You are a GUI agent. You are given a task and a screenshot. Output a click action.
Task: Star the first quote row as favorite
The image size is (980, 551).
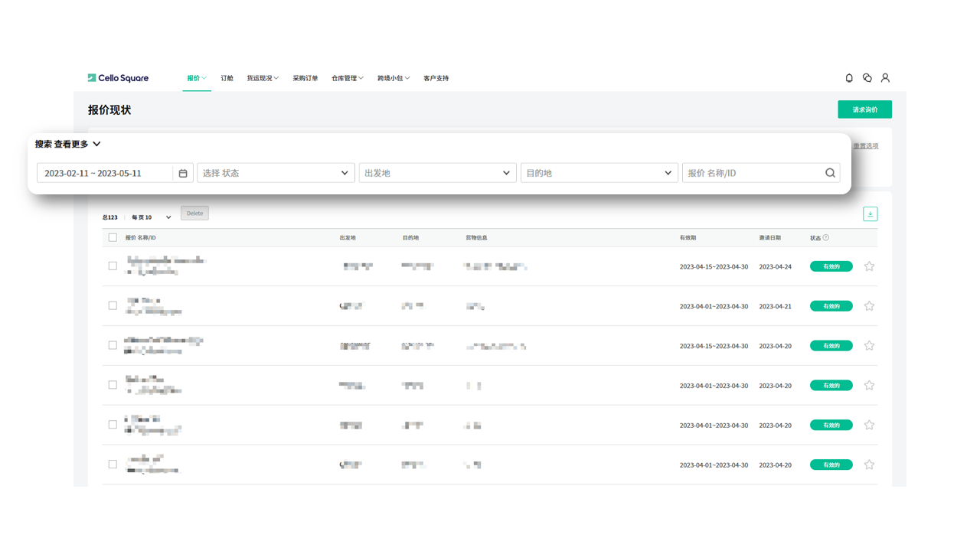pyautogui.click(x=869, y=266)
